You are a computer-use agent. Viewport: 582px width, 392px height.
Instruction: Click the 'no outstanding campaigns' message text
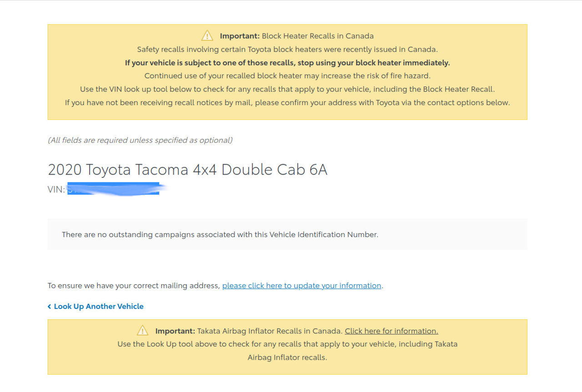(220, 235)
